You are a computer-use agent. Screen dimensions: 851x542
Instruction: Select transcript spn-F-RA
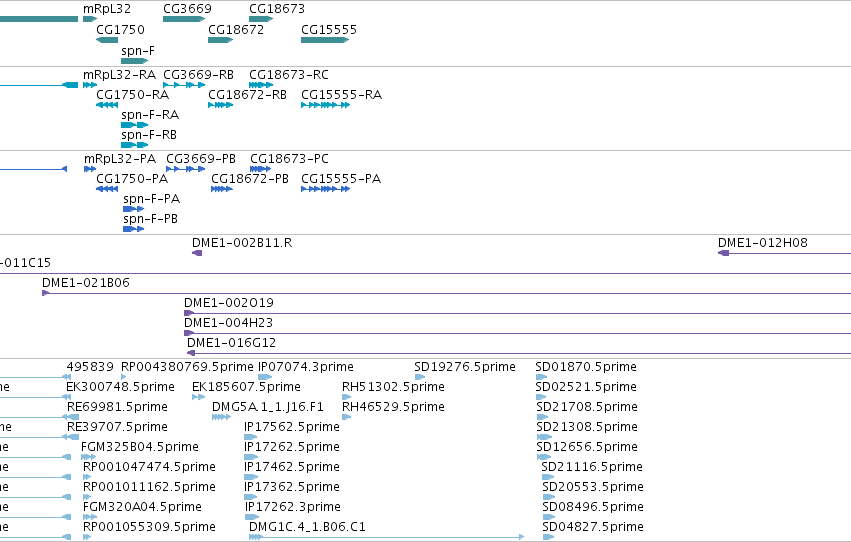coord(150,115)
